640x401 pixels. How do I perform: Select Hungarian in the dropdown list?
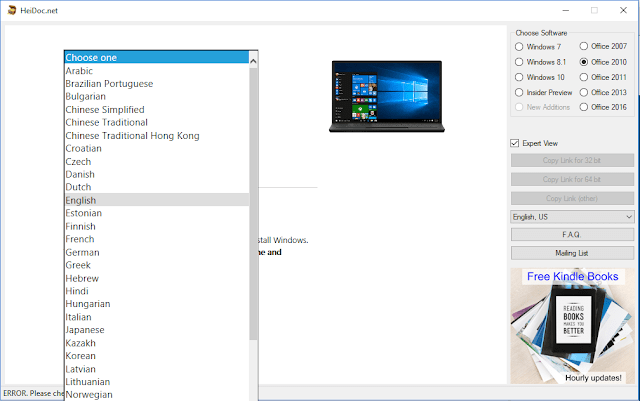pyautogui.click(x=157, y=304)
